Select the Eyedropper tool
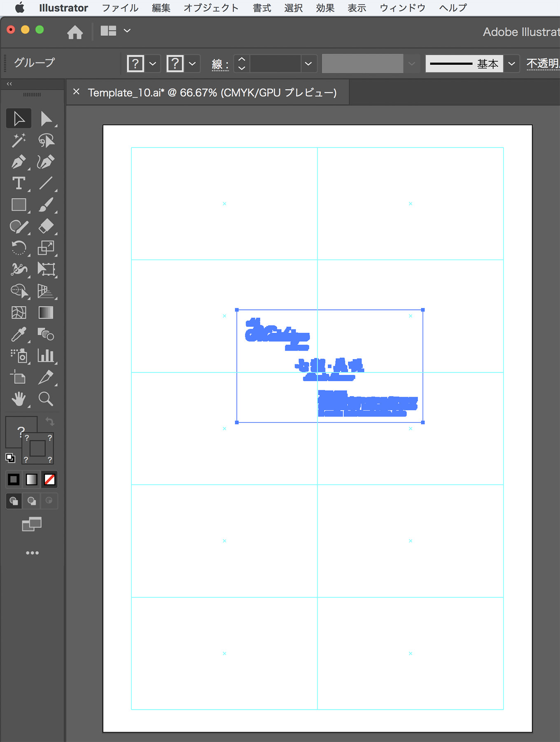The height and width of the screenshot is (742, 560). tap(19, 334)
